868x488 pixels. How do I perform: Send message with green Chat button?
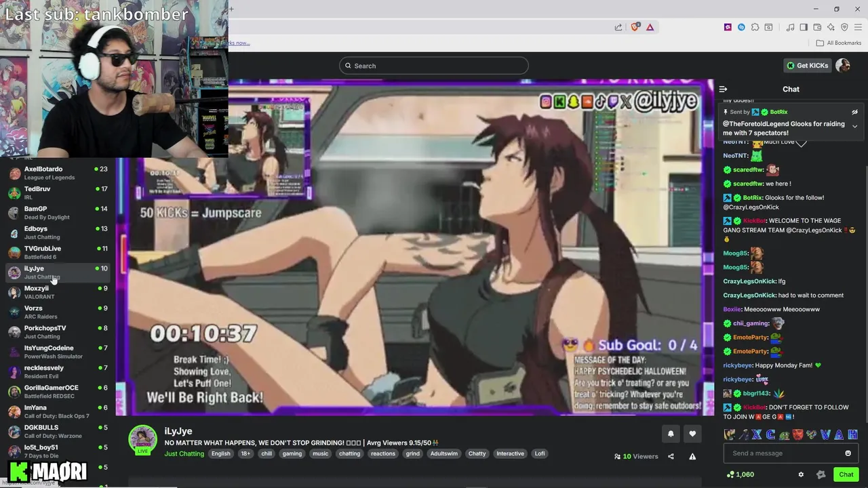pos(846,474)
